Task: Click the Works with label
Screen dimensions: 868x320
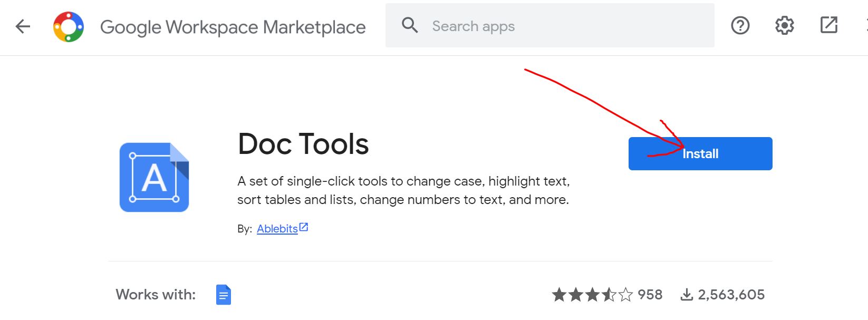Action: 156,294
